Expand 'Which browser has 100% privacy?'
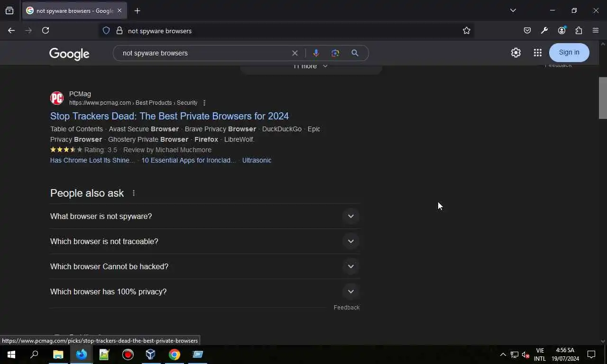607x364 pixels. (205, 291)
